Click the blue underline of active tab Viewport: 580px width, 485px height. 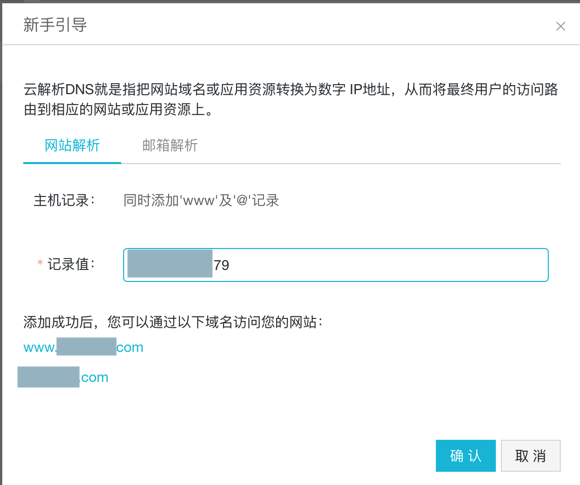tap(72, 162)
